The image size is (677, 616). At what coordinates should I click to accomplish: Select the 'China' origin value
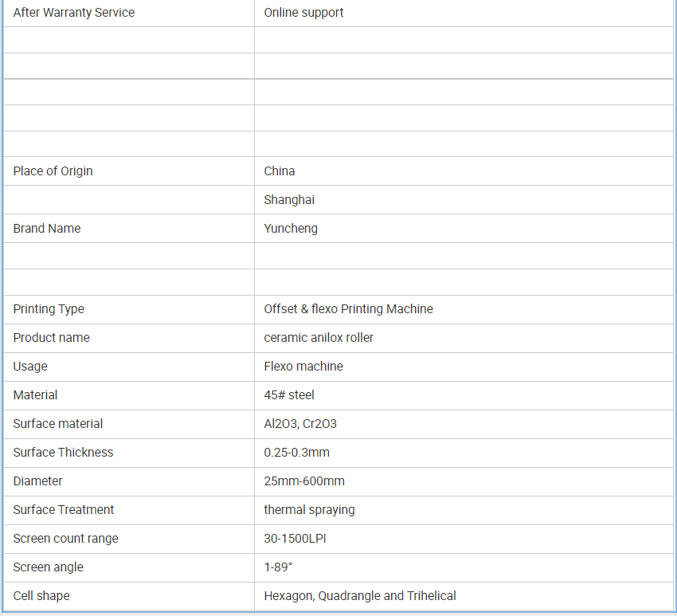(x=280, y=171)
